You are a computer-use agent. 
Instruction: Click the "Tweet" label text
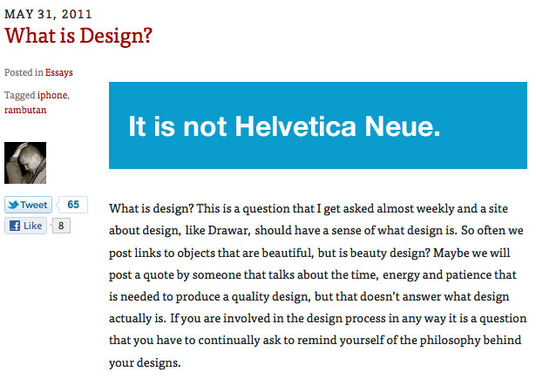tap(34, 205)
